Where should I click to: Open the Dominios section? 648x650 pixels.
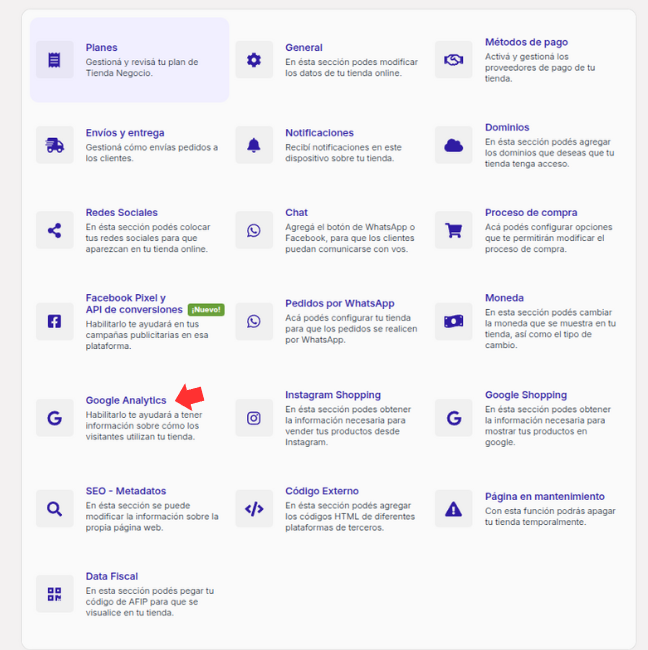click(507, 128)
